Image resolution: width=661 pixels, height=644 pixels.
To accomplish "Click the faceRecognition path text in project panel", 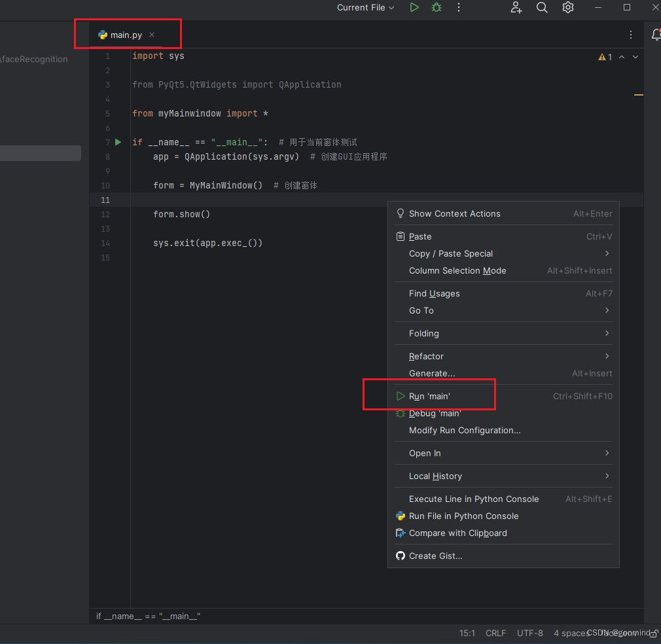I will (x=34, y=60).
